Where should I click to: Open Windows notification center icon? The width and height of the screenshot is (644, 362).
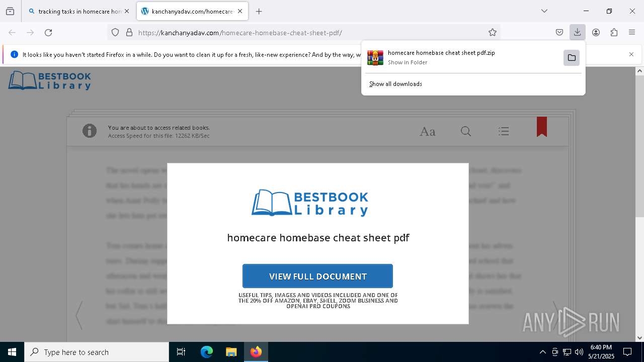[627, 352]
